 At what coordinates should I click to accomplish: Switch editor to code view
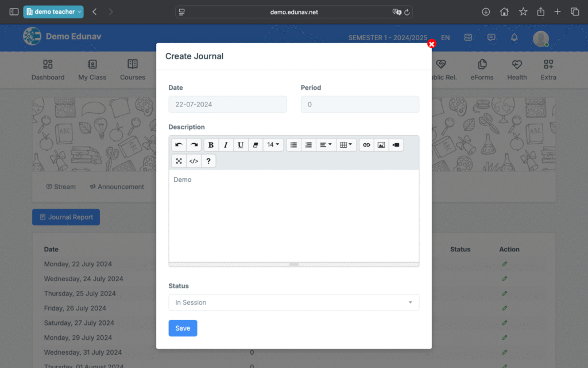(x=194, y=161)
